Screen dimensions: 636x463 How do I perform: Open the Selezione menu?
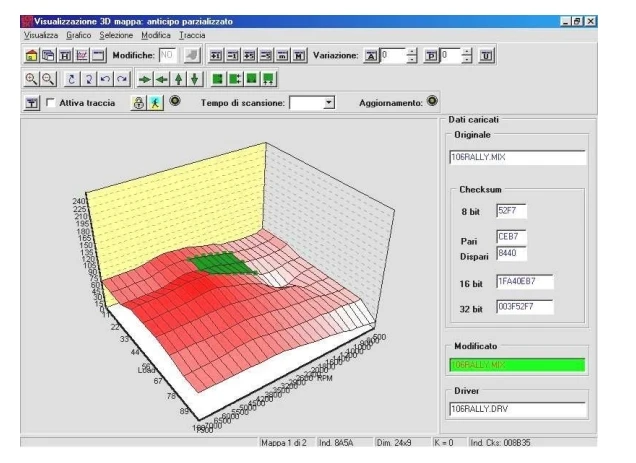pos(116,35)
